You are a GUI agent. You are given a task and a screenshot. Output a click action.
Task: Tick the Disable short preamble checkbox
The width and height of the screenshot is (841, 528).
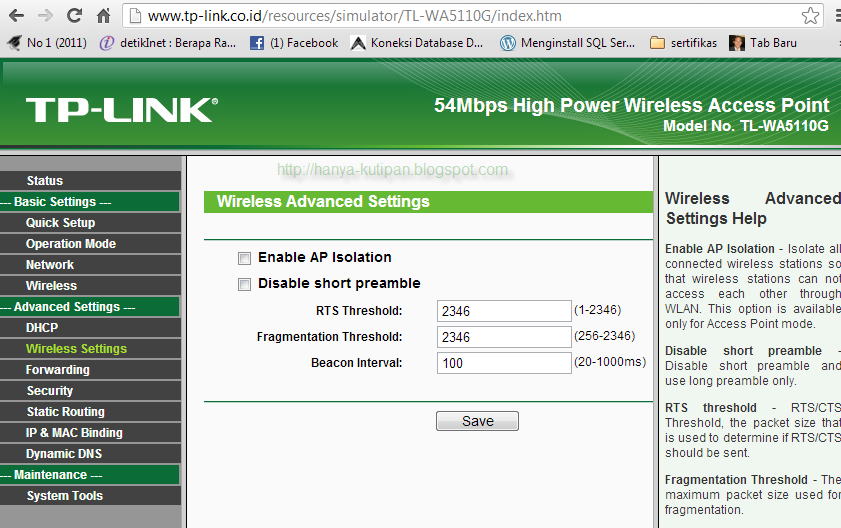244,284
